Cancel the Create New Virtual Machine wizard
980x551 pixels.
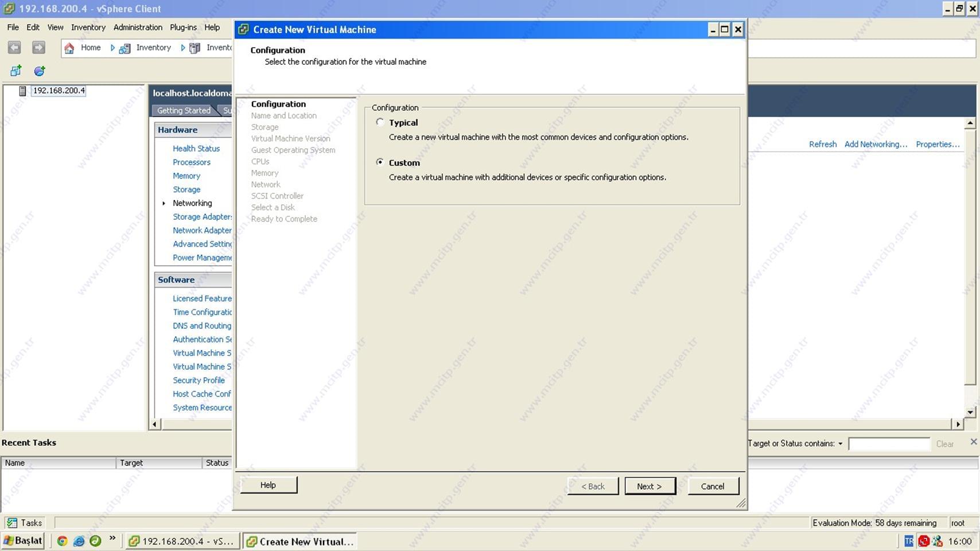click(713, 486)
